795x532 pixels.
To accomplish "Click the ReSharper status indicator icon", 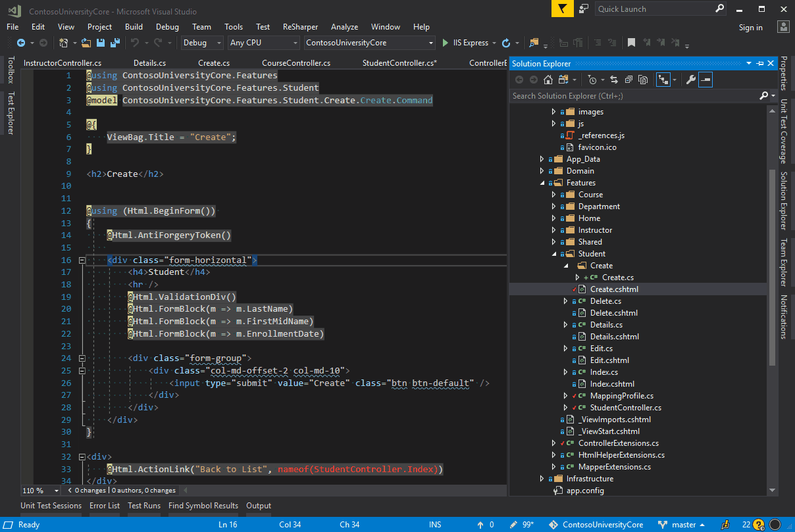I will tap(775, 525).
